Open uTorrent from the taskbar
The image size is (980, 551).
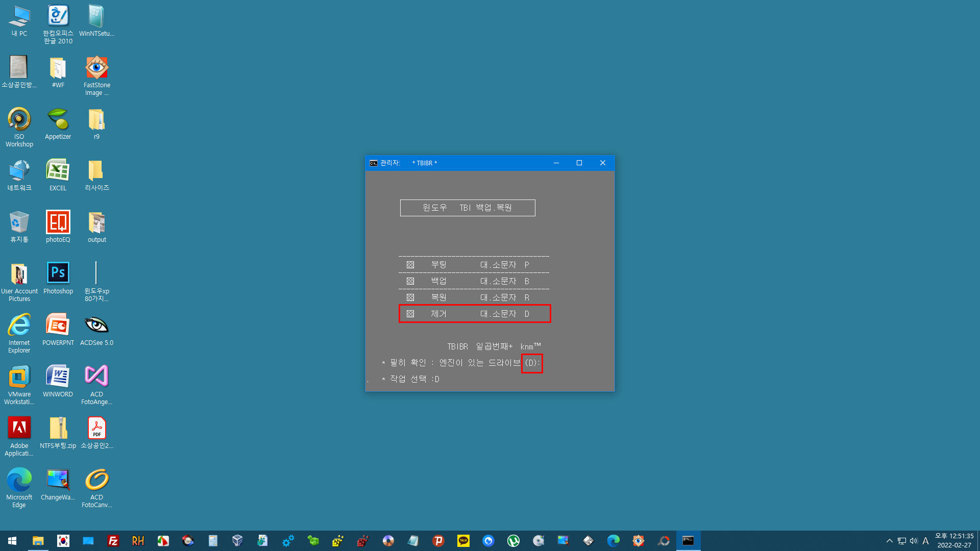[x=513, y=541]
